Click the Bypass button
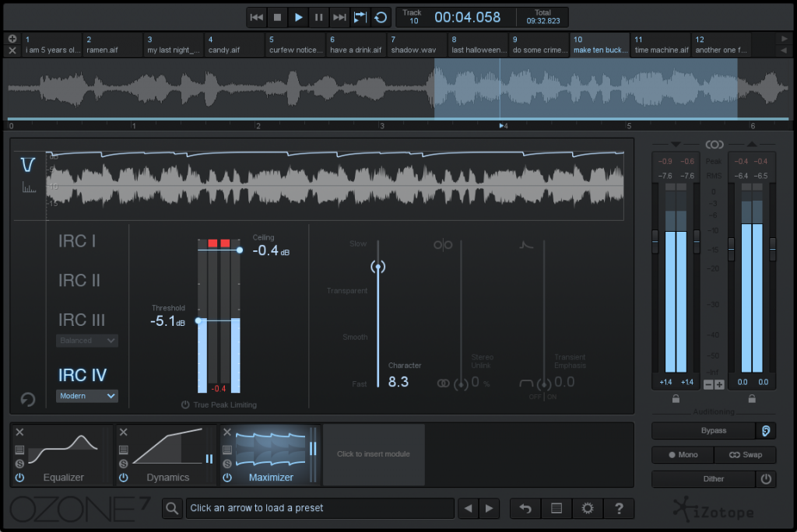Viewport: 797px width, 532px height. (707, 430)
